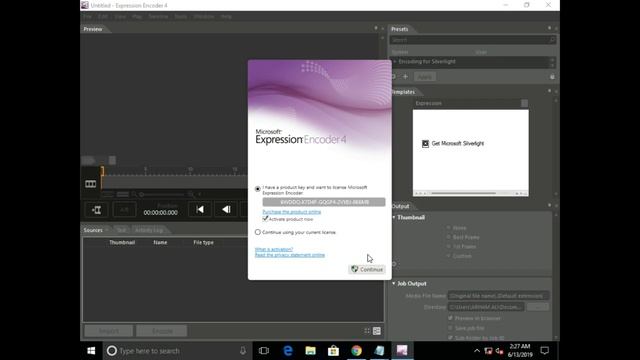This screenshot has width=640, height=360.
Task: Select the 'I have a product key' option
Action: point(258,189)
